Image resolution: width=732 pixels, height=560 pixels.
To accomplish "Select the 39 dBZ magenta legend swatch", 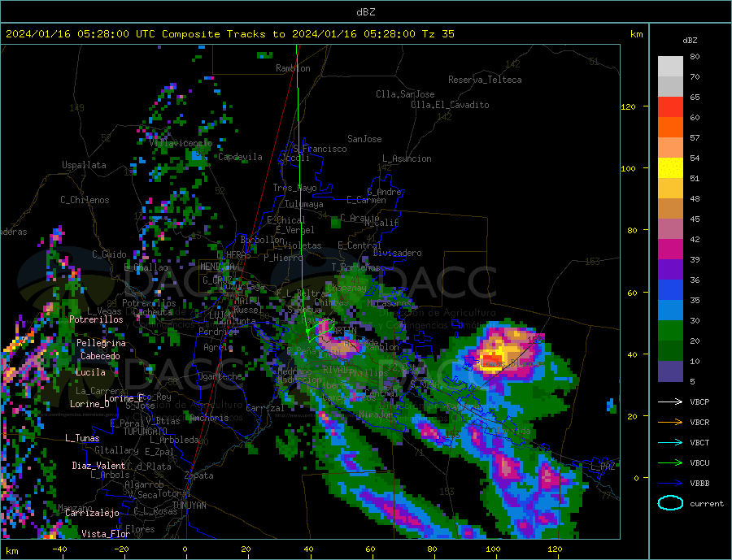I will click(x=670, y=249).
